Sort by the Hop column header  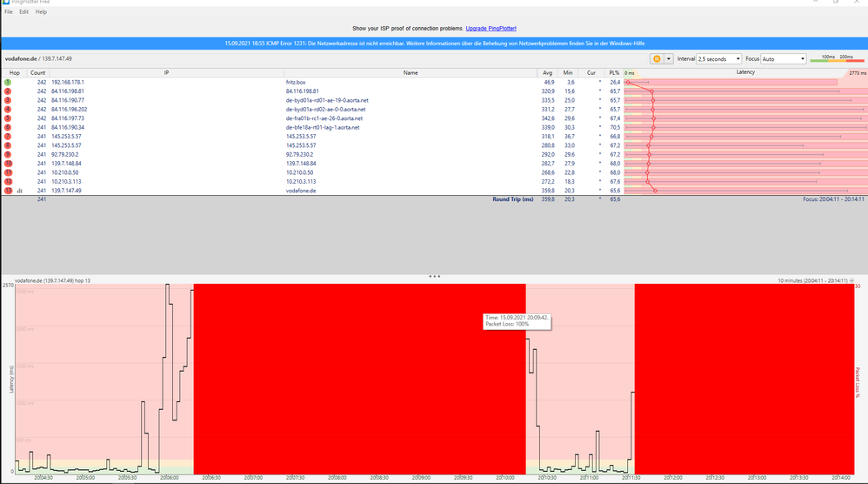(x=15, y=72)
